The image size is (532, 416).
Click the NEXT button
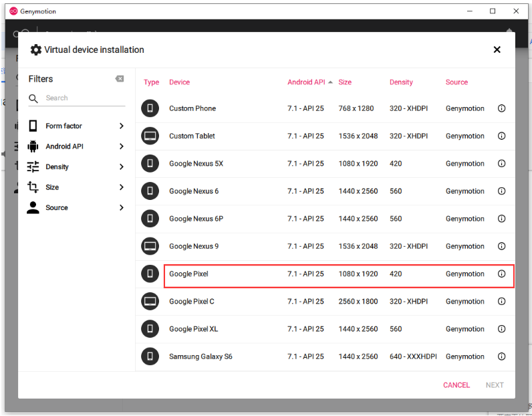pos(495,385)
